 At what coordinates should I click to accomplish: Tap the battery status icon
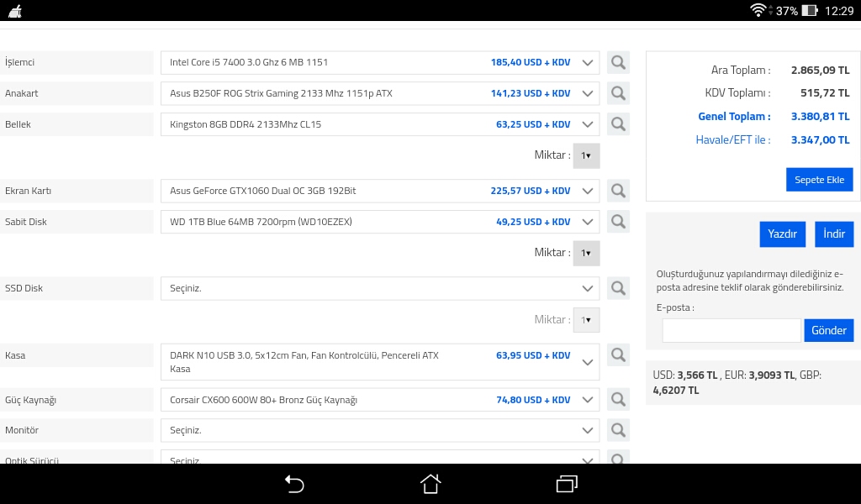click(810, 10)
